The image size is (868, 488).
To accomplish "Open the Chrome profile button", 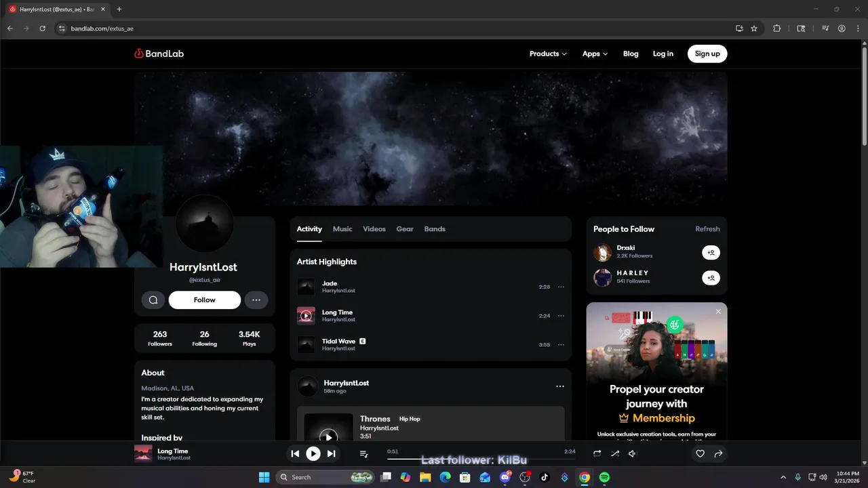I will pyautogui.click(x=842, y=28).
